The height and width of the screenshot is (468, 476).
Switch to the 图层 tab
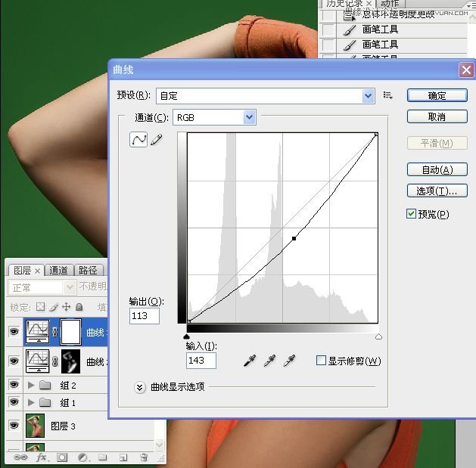22,270
